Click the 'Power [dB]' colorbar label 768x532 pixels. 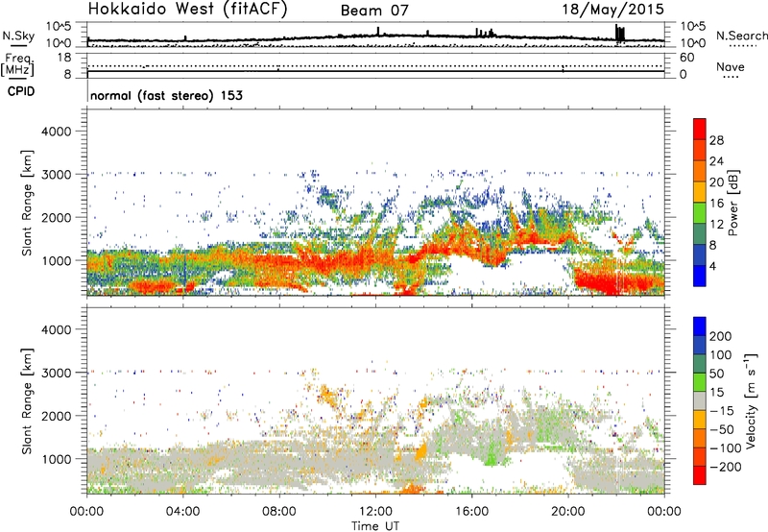(732, 203)
